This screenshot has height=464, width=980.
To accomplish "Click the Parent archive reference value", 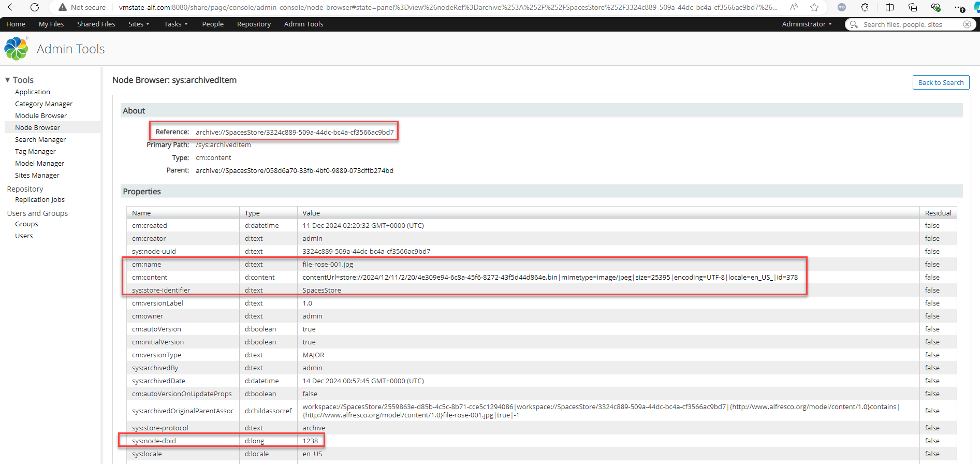I will click(295, 170).
